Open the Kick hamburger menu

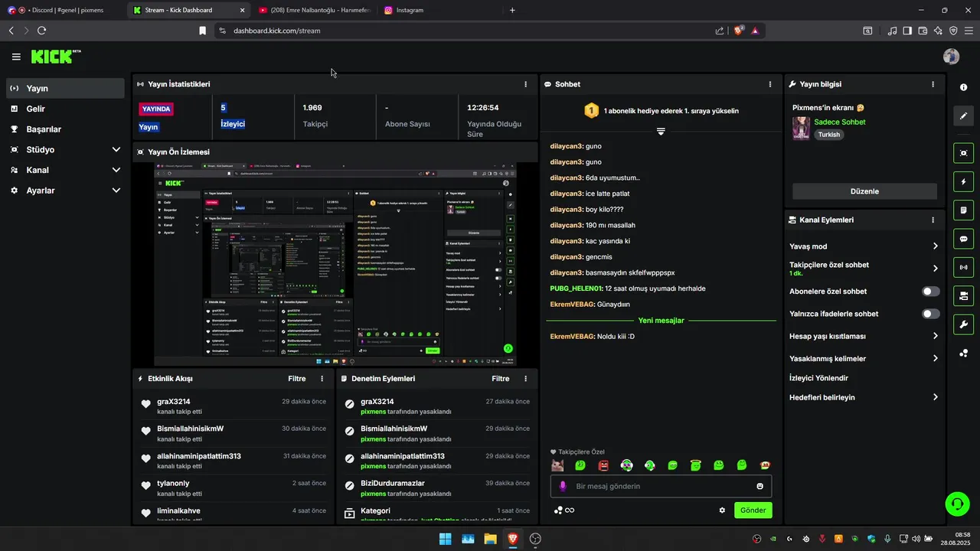16,57
